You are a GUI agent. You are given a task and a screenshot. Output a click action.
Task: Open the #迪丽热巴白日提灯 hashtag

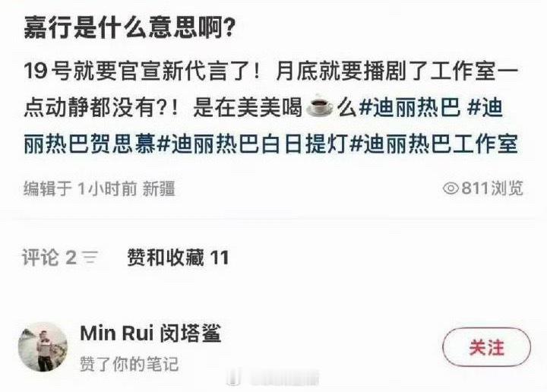click(252, 144)
